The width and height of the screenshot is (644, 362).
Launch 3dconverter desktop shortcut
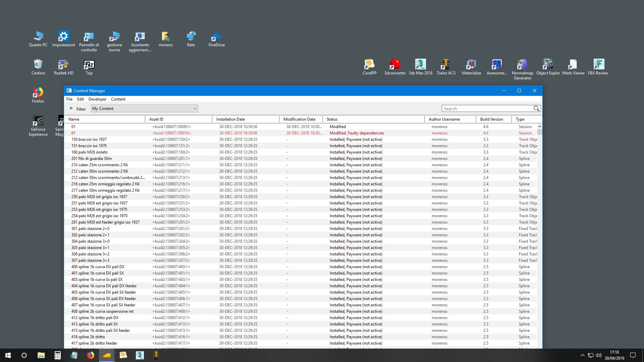pos(395,67)
